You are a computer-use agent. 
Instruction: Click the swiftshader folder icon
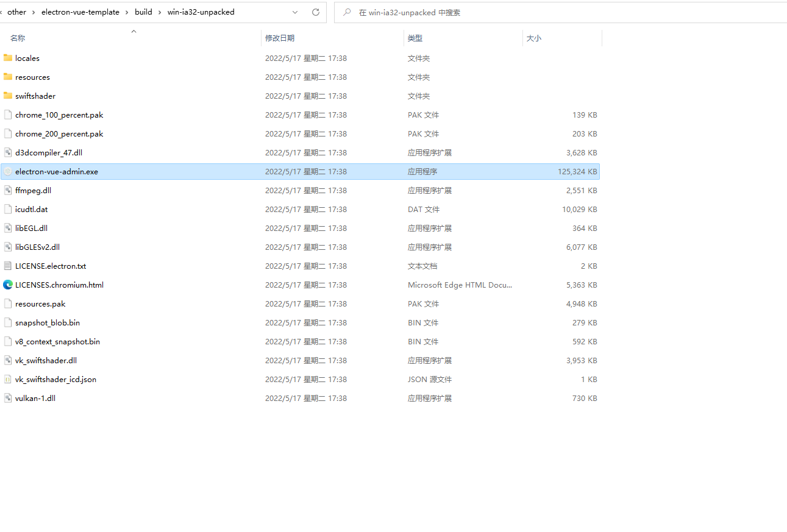pos(8,96)
